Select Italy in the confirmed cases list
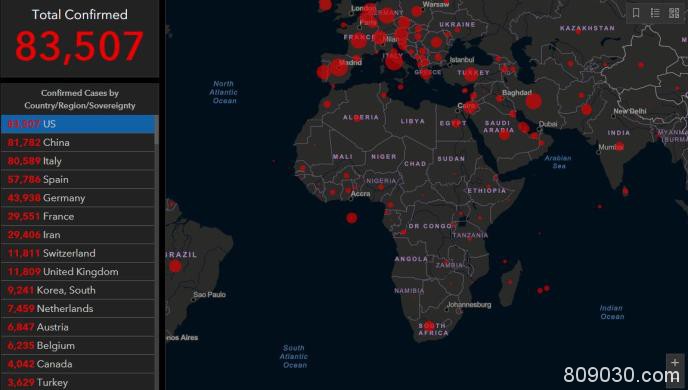The image size is (688, 390). (x=78, y=161)
